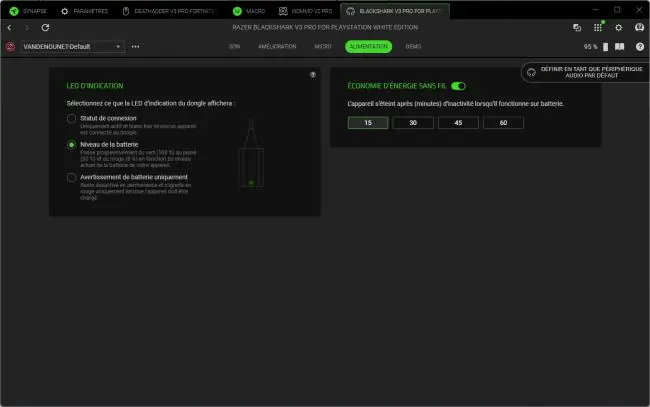Screen dimensions: 650x407
Task: Refresh the page with reload icon
Action: [45, 28]
